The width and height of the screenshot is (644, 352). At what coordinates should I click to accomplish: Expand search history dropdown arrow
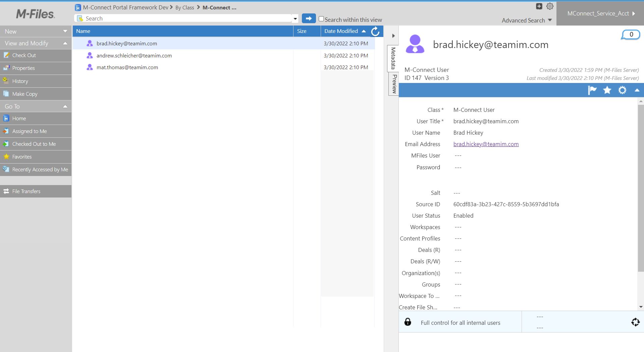click(x=295, y=18)
